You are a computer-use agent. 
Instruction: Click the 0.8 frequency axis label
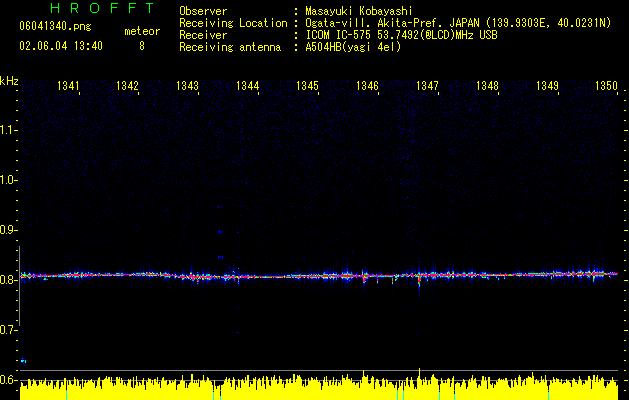(9, 280)
